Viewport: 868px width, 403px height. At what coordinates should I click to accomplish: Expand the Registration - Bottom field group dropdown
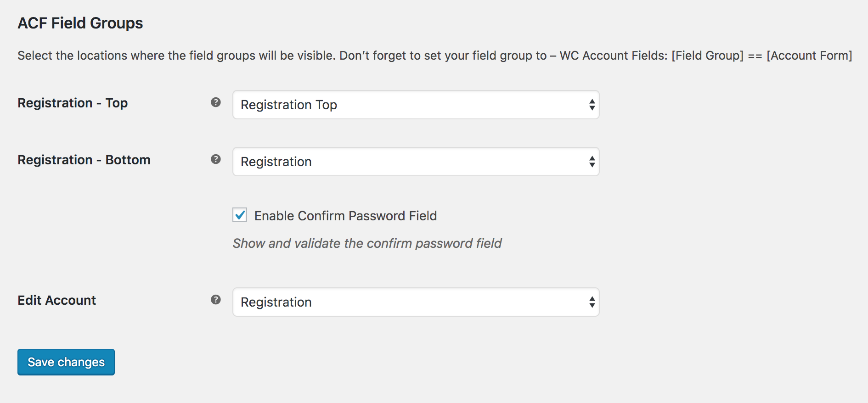tap(416, 162)
